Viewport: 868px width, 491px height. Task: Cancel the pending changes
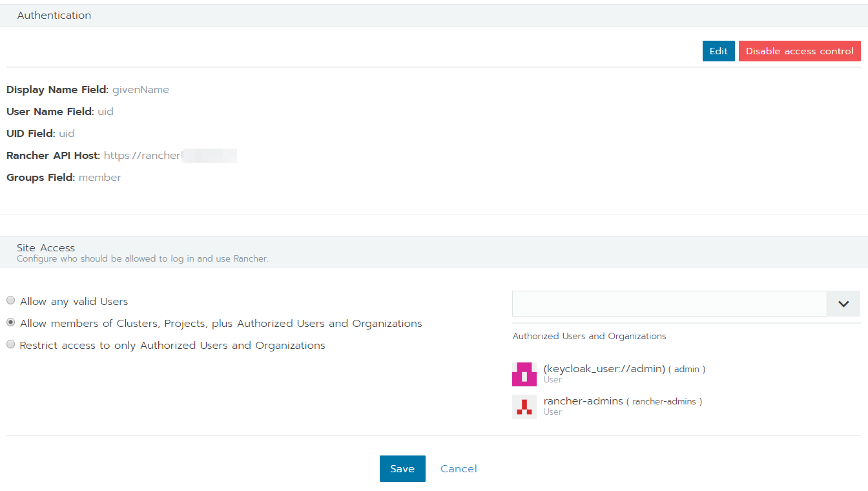458,468
